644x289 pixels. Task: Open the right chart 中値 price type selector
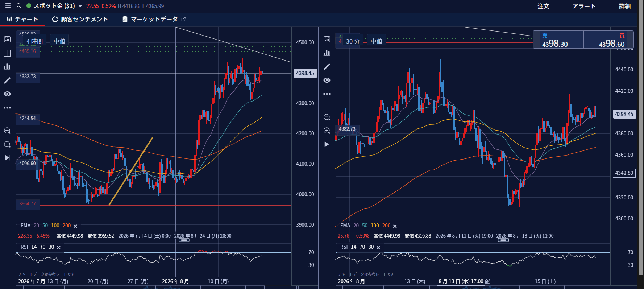(377, 41)
